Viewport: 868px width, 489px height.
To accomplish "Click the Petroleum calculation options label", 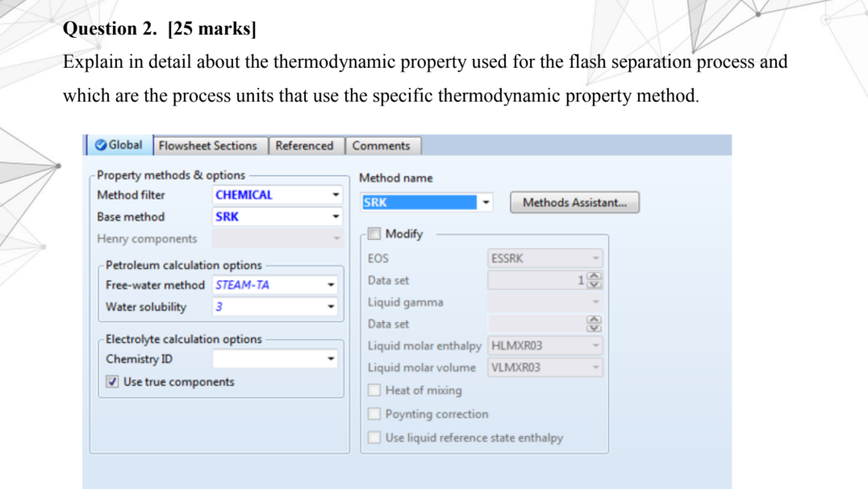I will point(184,265).
